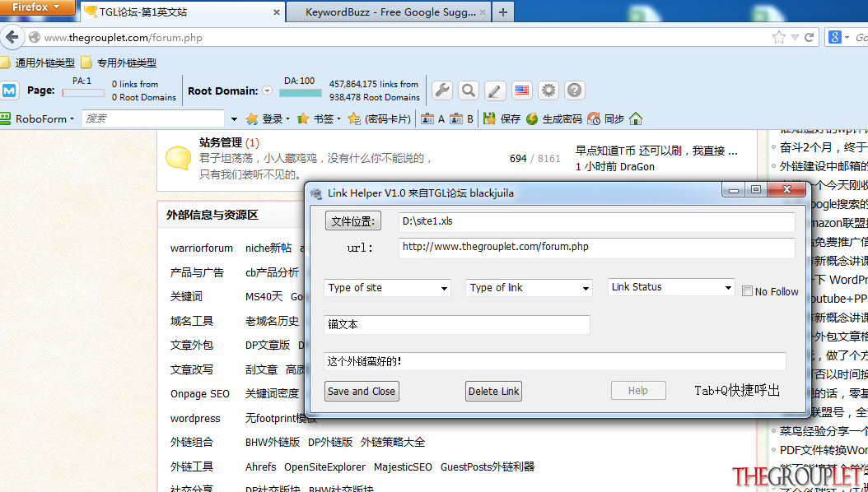Reload the page with the refresh icon
The image size is (868, 492).
809,38
